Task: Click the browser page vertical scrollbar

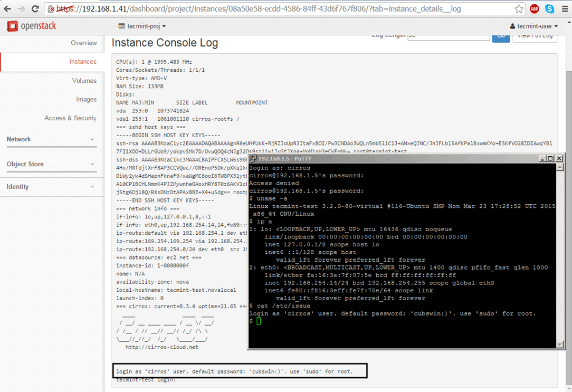Action: tap(569, 226)
